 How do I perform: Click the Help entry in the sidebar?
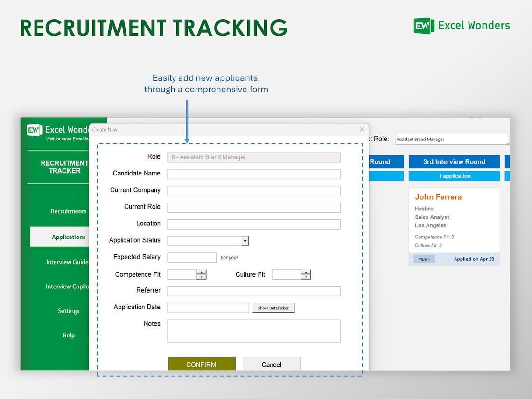point(69,335)
